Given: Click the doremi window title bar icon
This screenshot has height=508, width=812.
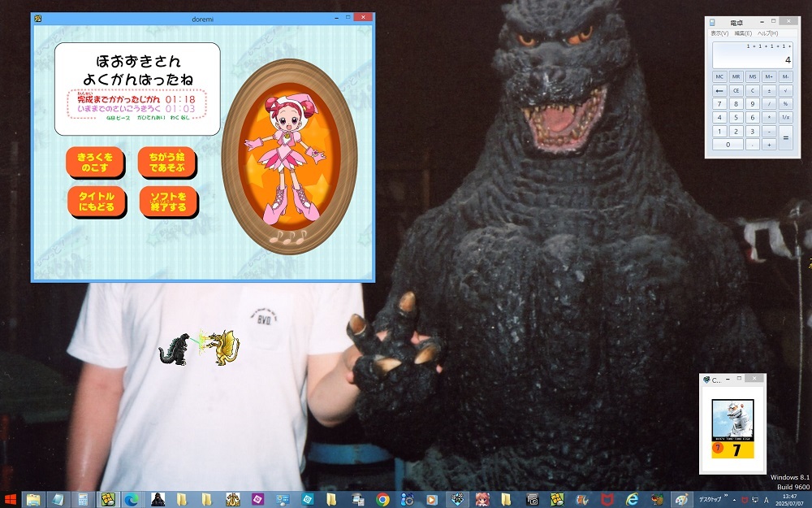Looking at the screenshot, I should pos(38,18).
